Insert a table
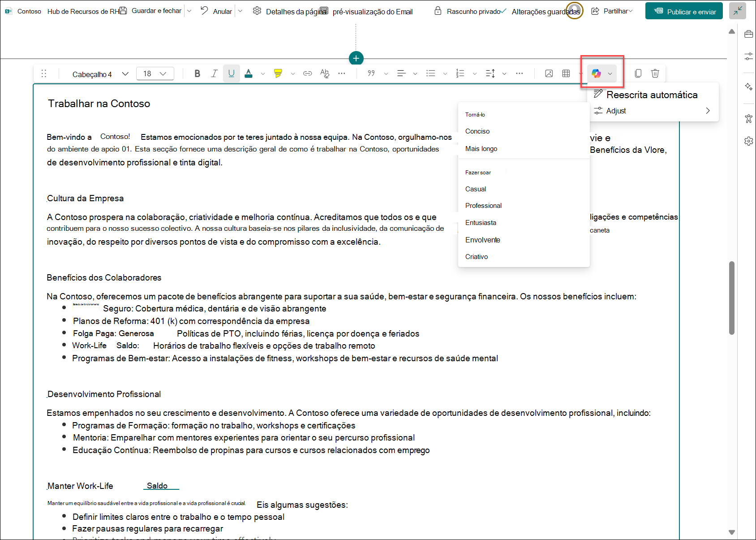This screenshot has width=756, height=540. coord(566,73)
